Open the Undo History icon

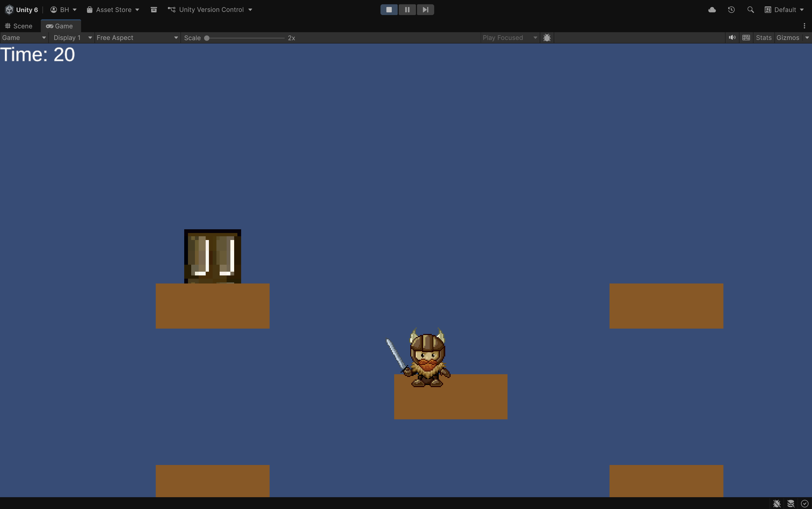[x=731, y=10]
